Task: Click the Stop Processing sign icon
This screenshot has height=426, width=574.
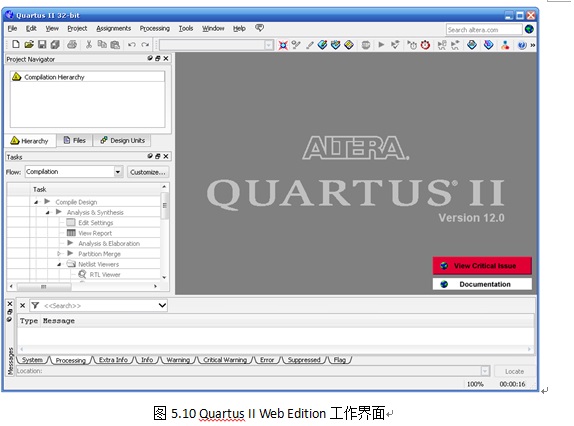Action: 365,45
